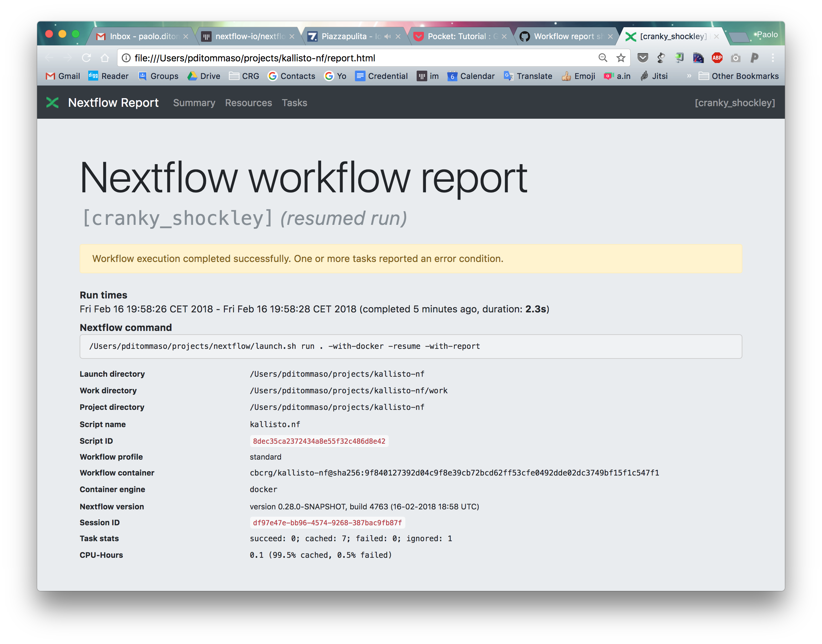Image resolution: width=822 pixels, height=644 pixels.
Task: Expand the CRG bookmarks folder
Action: coord(244,76)
